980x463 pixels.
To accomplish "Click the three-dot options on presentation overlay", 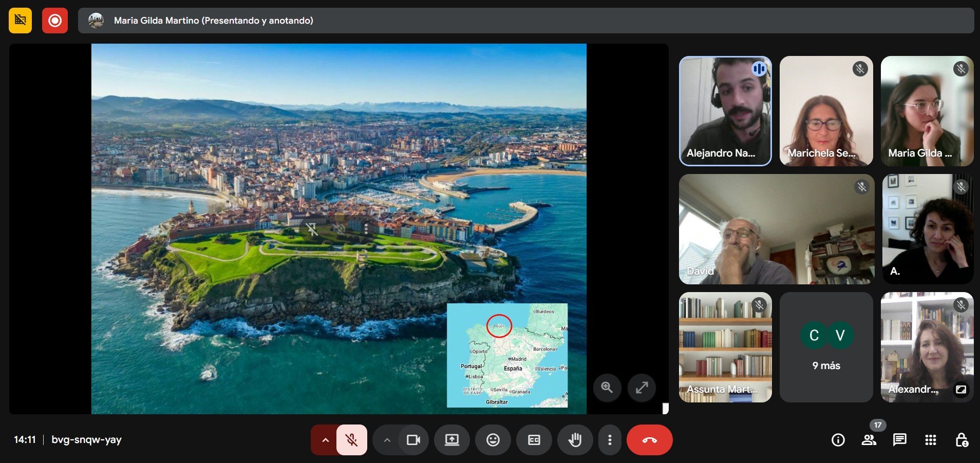I will pos(366,229).
